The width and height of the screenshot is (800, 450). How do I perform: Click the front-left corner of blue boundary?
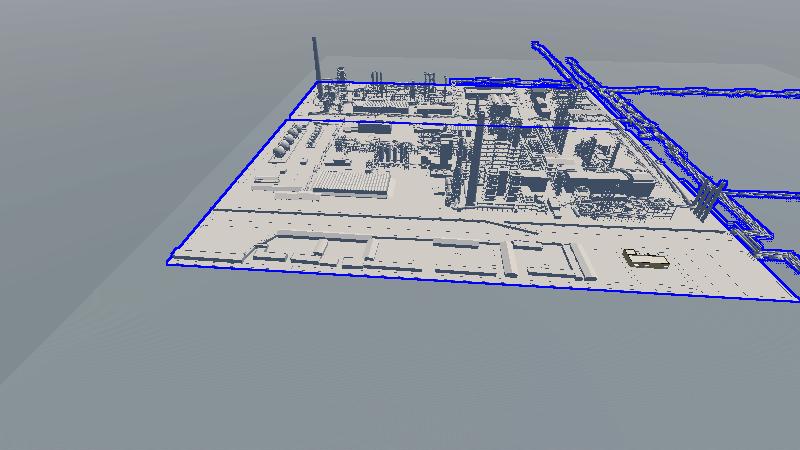click(167, 264)
